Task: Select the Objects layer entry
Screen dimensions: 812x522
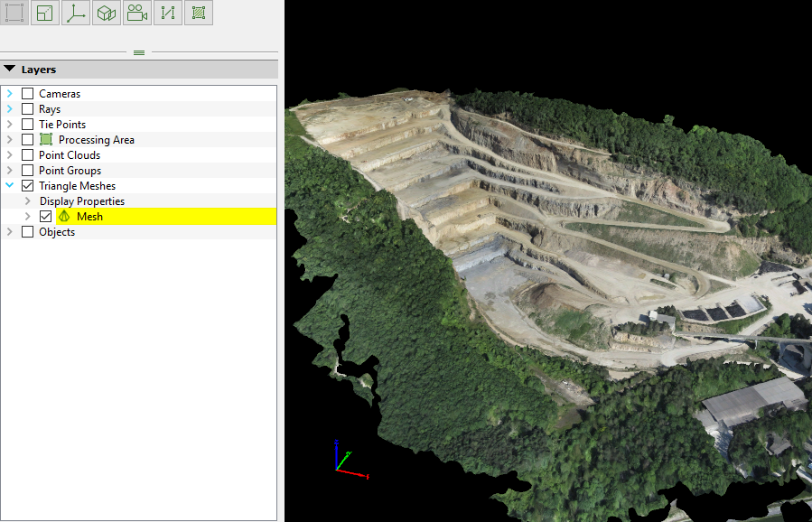Action: pos(58,231)
